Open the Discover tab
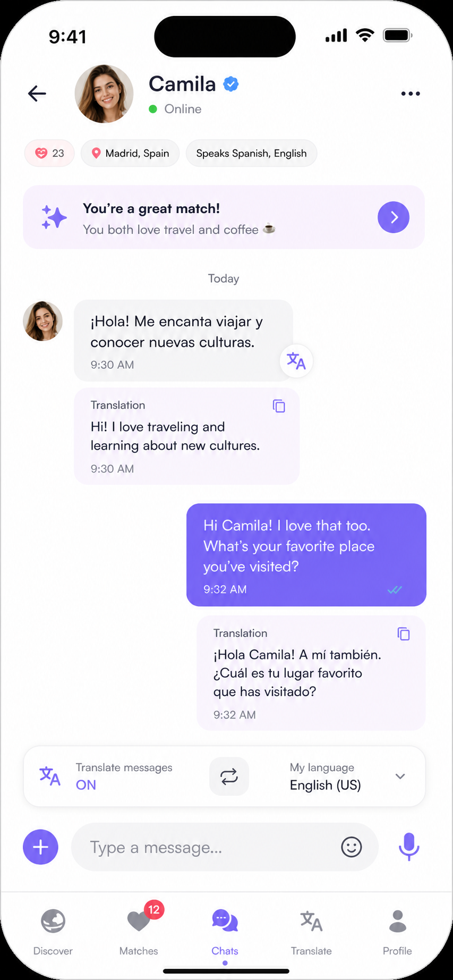 click(53, 930)
